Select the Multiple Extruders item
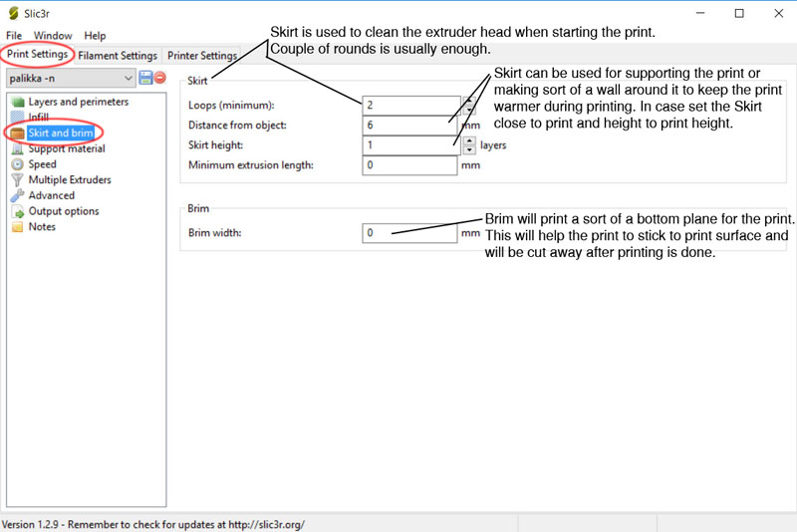The image size is (797, 532). click(70, 180)
